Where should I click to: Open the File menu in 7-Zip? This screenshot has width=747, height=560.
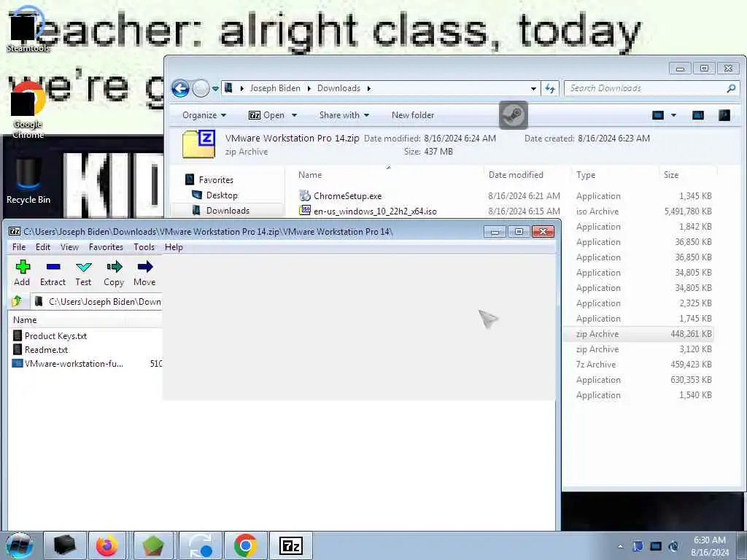click(19, 246)
